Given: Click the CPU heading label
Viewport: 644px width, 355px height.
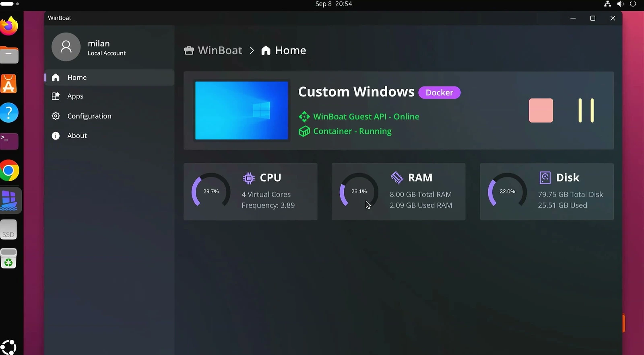Looking at the screenshot, I should point(270,178).
